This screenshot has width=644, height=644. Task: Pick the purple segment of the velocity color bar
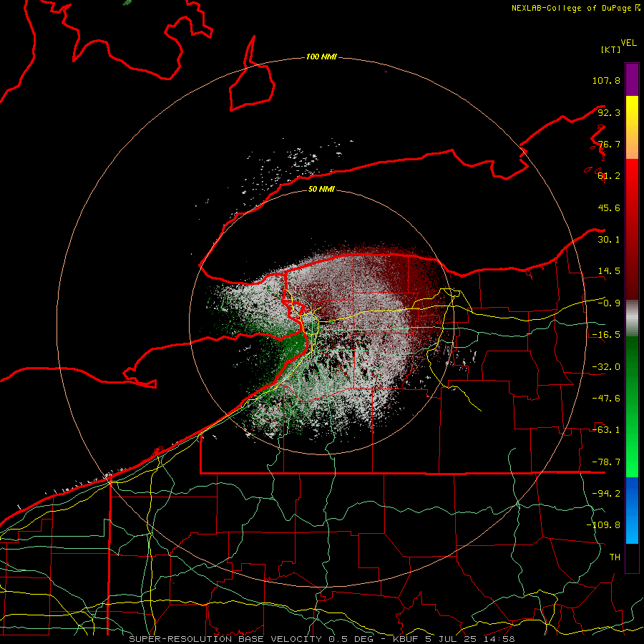point(632,79)
